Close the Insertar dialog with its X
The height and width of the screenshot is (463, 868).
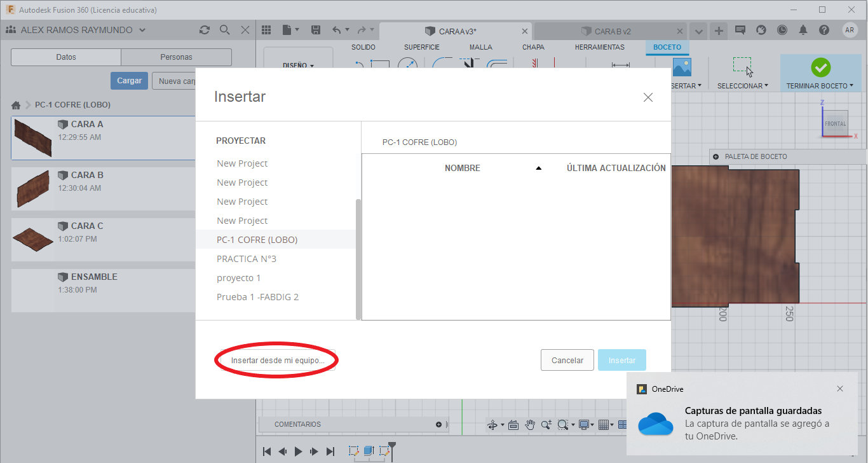(648, 97)
